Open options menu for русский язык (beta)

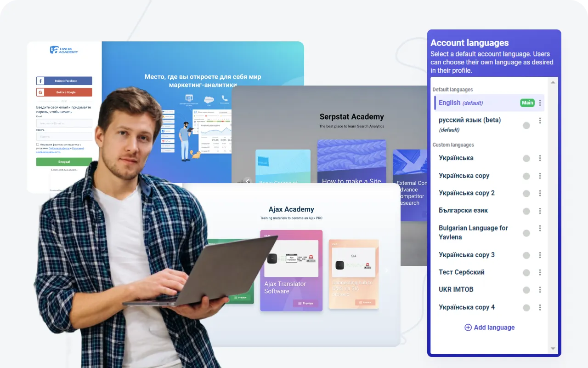point(540,121)
